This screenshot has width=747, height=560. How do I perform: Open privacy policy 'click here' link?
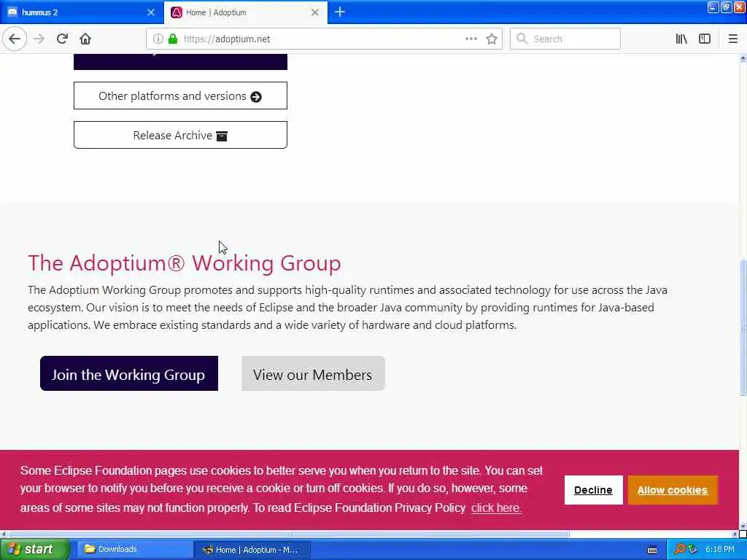click(x=496, y=508)
